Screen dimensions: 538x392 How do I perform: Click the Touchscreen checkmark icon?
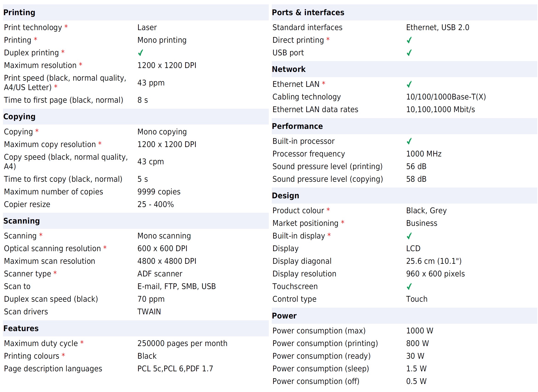(409, 286)
